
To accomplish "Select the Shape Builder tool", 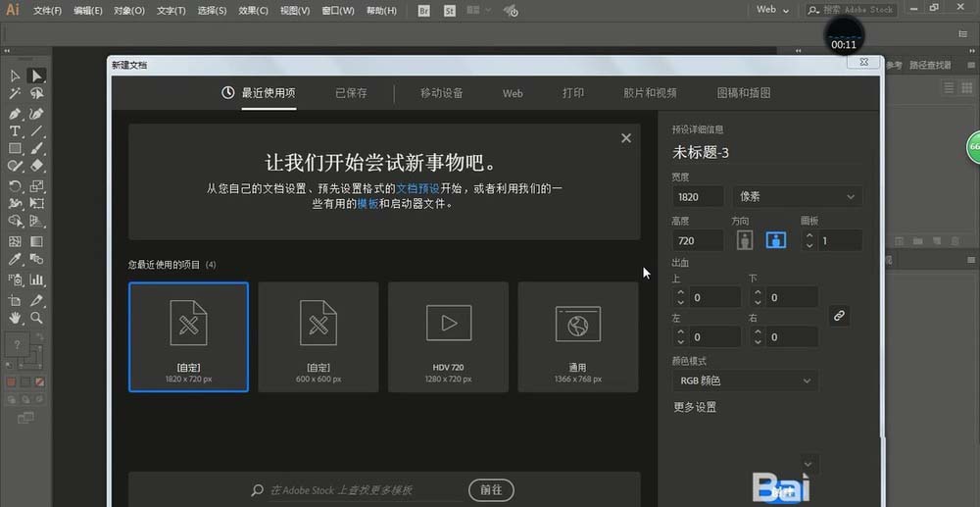I will 15,221.
